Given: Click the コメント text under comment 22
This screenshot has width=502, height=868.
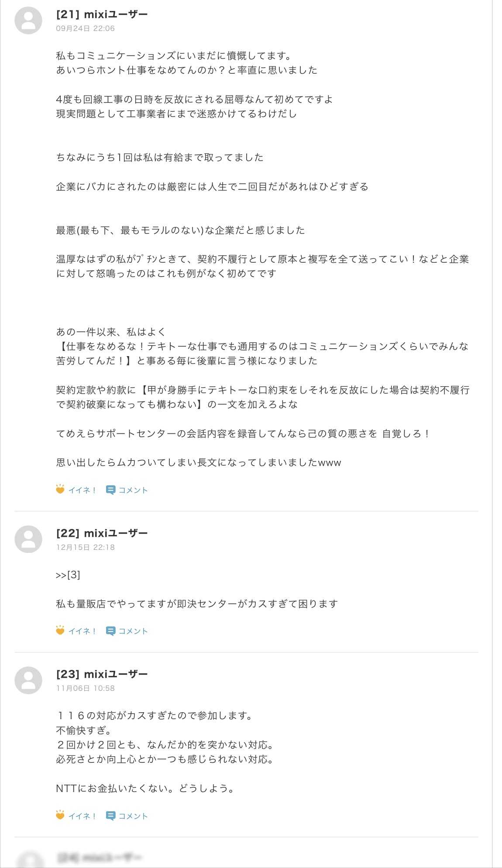Looking at the screenshot, I should coord(133,631).
